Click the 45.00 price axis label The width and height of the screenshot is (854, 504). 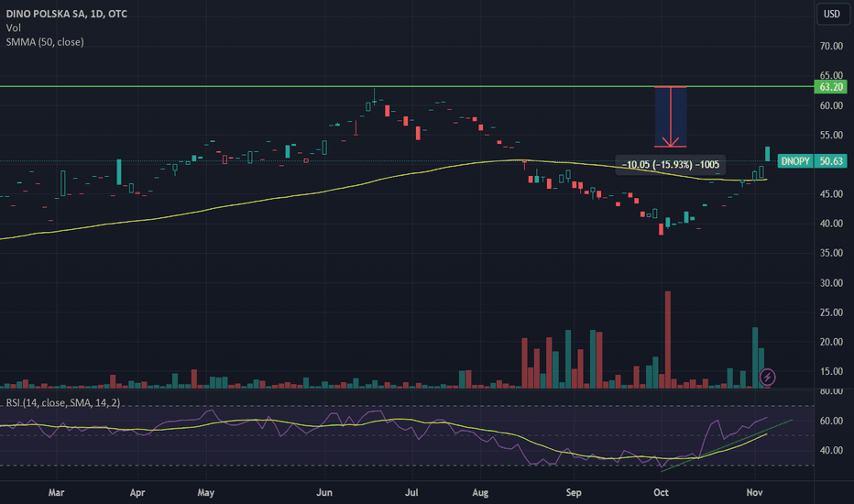[x=831, y=194]
